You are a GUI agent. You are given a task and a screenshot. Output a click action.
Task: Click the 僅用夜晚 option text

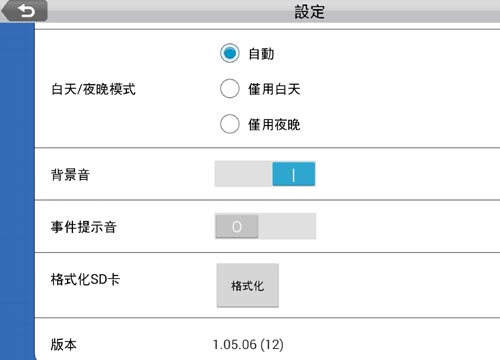(x=274, y=125)
